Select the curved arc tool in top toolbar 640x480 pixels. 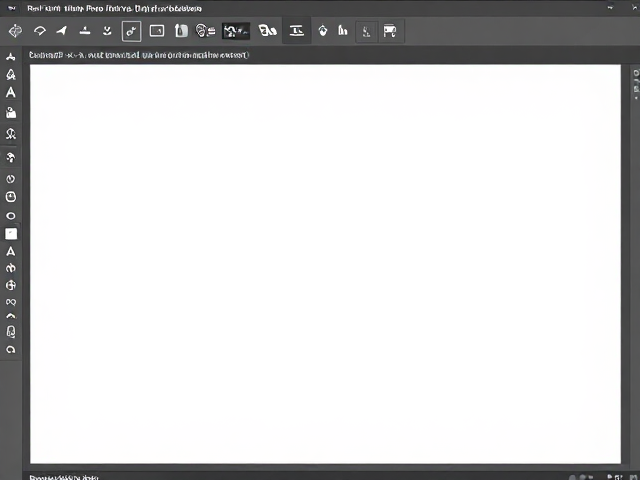[40, 31]
